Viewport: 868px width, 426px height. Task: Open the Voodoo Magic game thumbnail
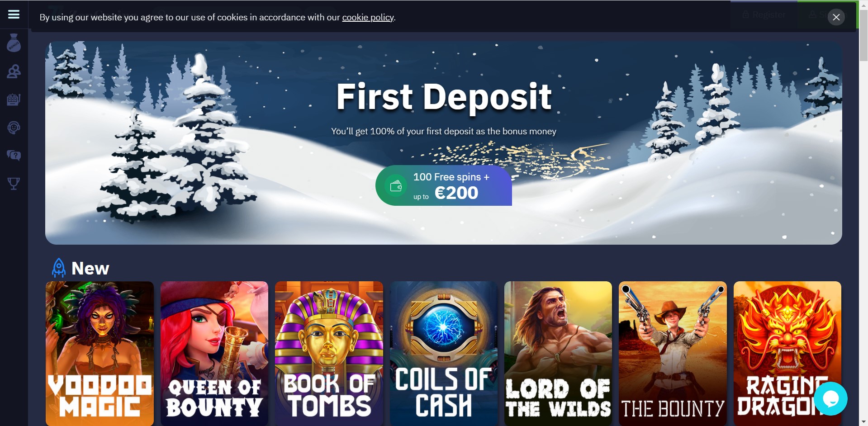(x=100, y=354)
